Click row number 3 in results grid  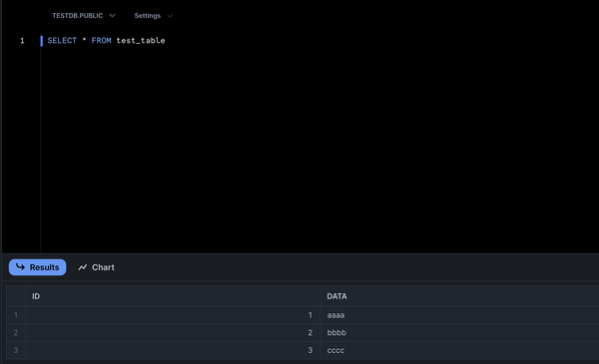pos(16,350)
